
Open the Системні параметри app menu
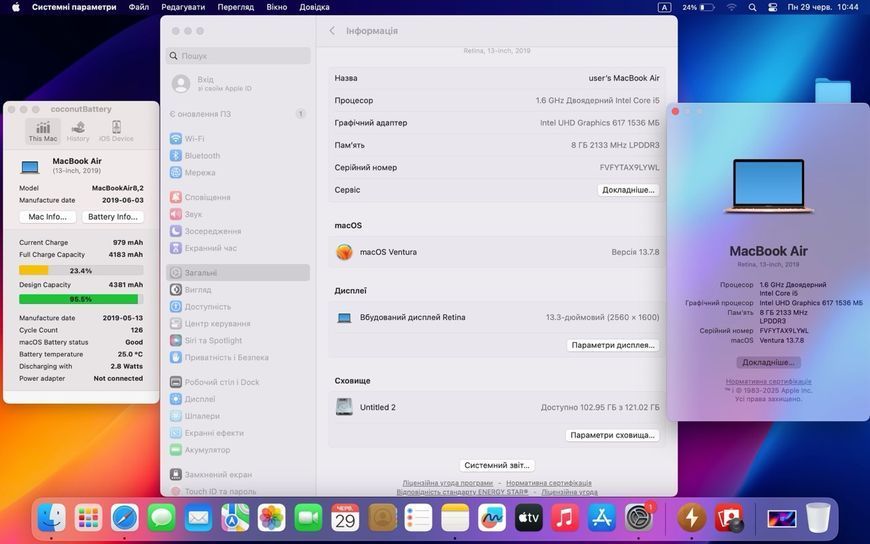(x=74, y=7)
